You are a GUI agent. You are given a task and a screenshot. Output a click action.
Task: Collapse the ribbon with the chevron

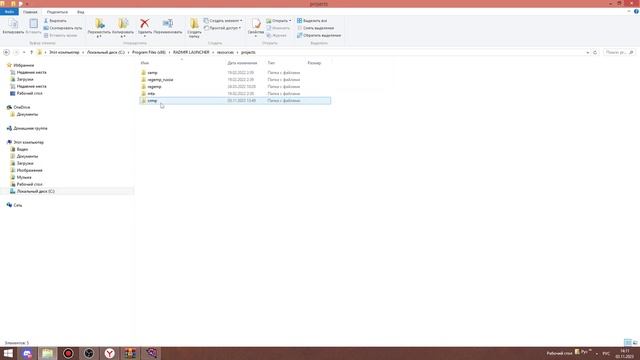pos(629,12)
